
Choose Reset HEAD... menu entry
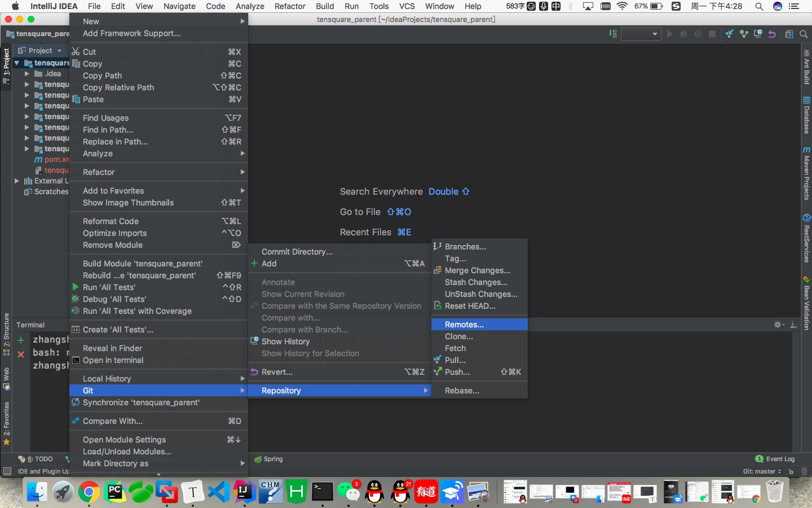click(x=479, y=306)
